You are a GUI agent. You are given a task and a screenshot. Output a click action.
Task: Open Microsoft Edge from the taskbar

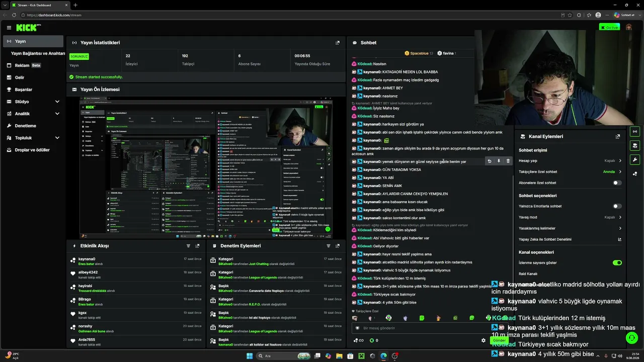coord(383,356)
